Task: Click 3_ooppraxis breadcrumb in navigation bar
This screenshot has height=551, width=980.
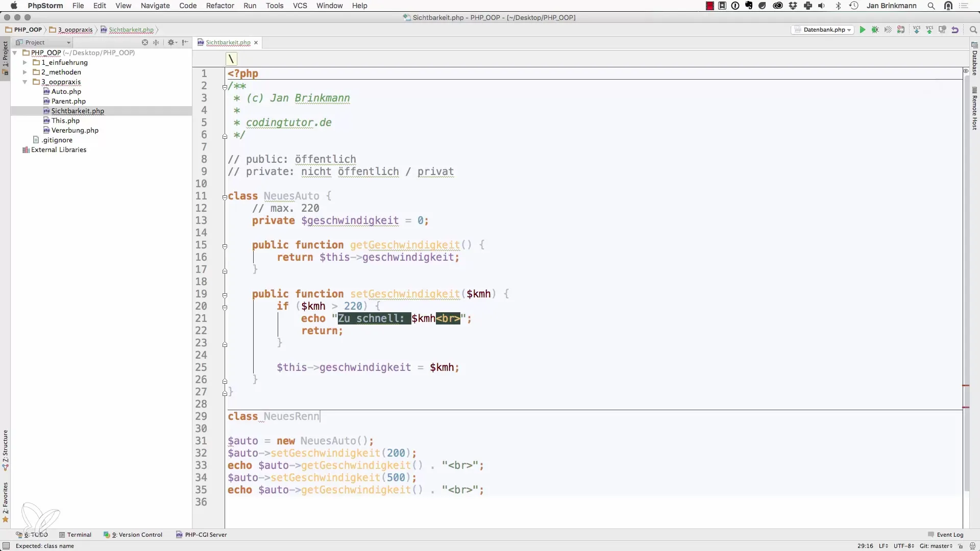Action: point(71,30)
